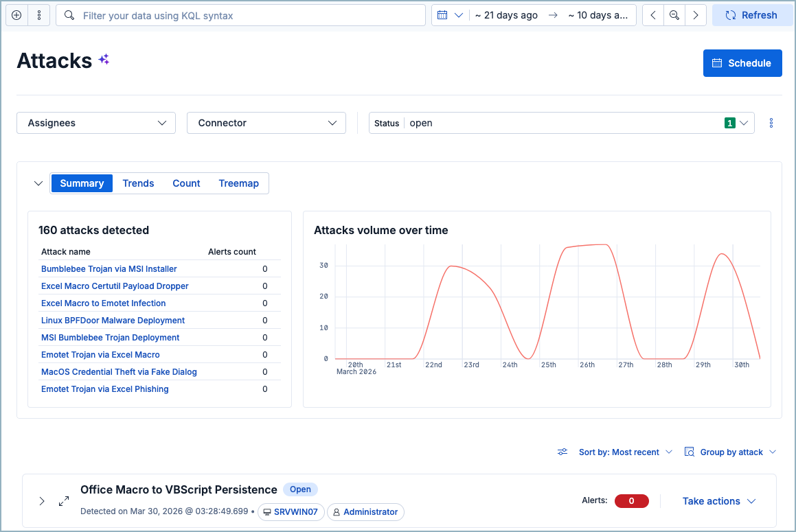Switch to the Count tab

186,183
